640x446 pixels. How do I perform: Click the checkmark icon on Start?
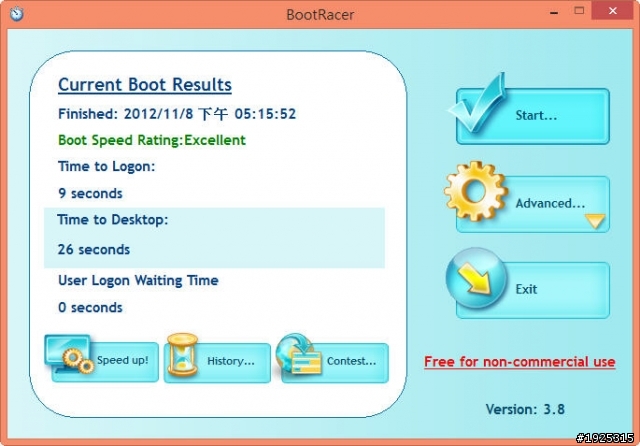coord(478,102)
